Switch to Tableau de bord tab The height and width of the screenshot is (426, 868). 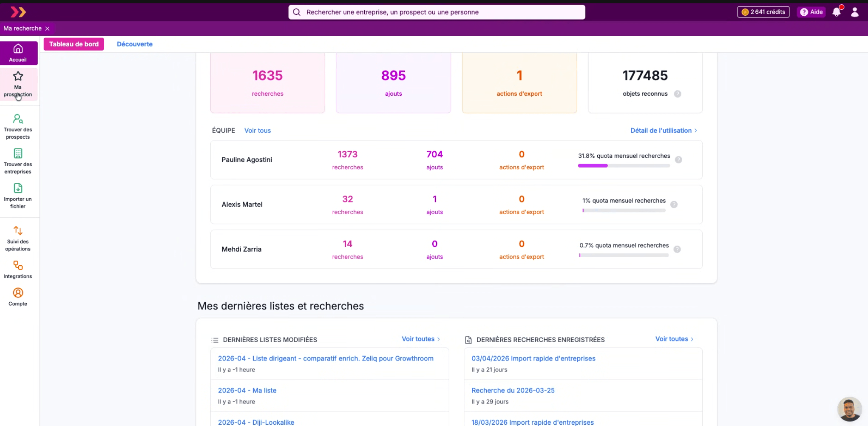click(74, 44)
